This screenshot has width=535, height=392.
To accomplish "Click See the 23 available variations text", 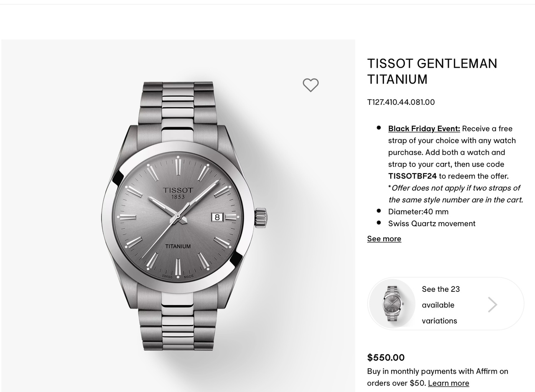I will click(x=441, y=305).
